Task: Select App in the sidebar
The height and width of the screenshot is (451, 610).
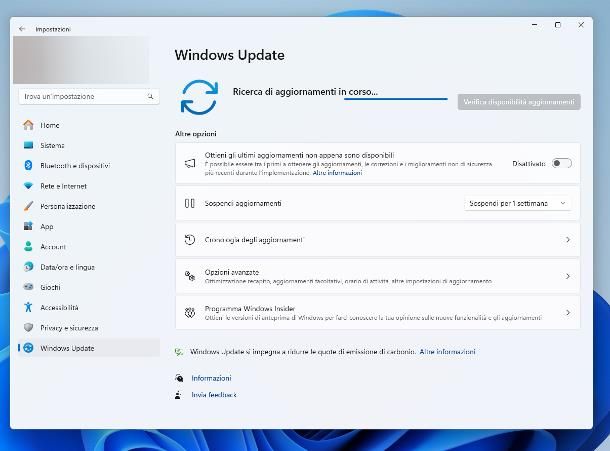Action: click(89, 226)
